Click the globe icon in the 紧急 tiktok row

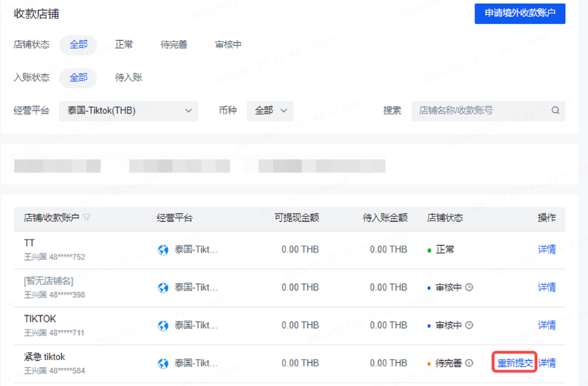[163, 363]
